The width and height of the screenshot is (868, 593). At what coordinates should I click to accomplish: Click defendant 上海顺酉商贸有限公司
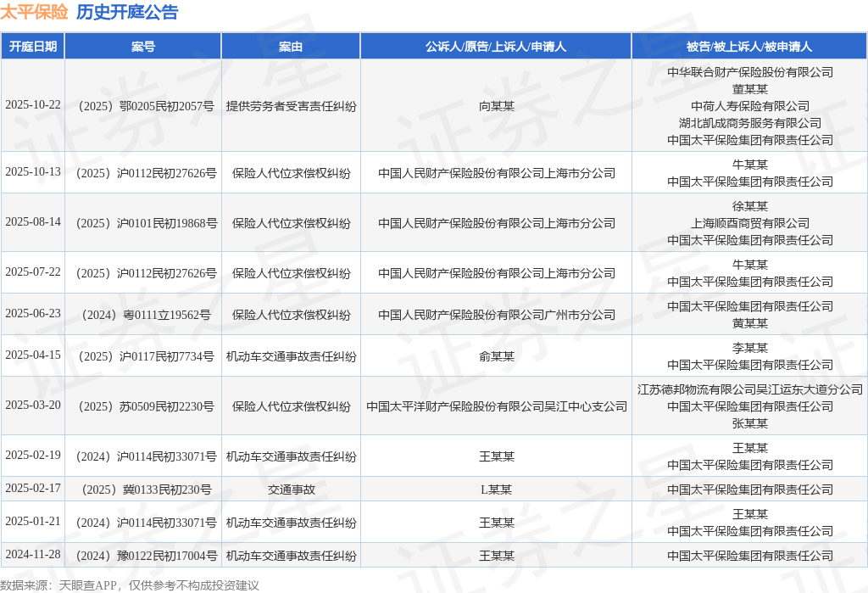click(x=749, y=223)
